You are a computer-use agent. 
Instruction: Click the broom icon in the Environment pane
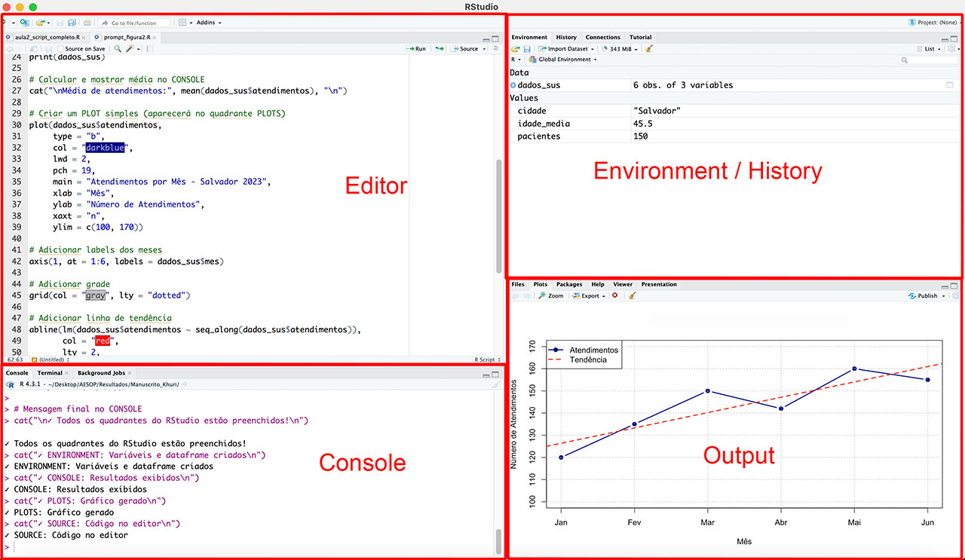point(649,49)
